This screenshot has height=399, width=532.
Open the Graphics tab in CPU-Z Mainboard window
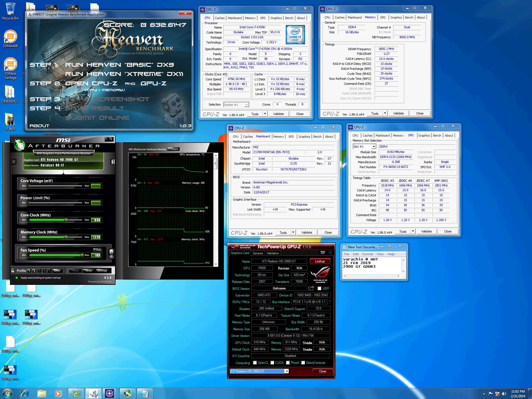[304, 137]
